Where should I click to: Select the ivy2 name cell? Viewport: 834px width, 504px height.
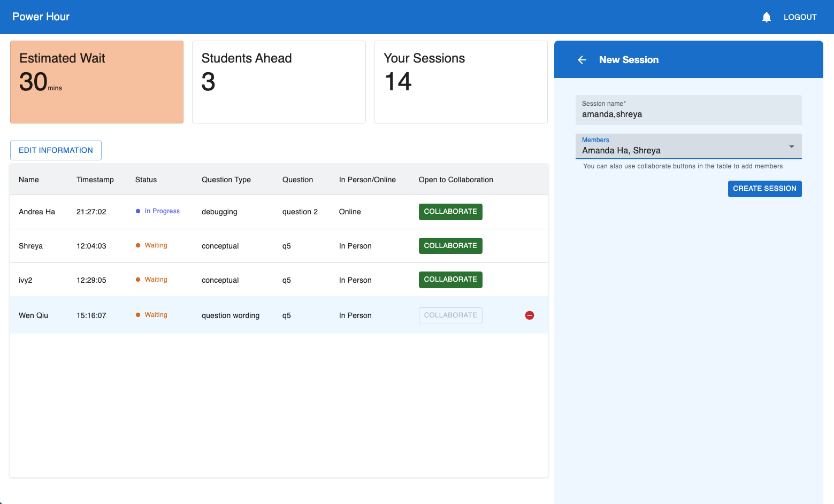[26, 280]
